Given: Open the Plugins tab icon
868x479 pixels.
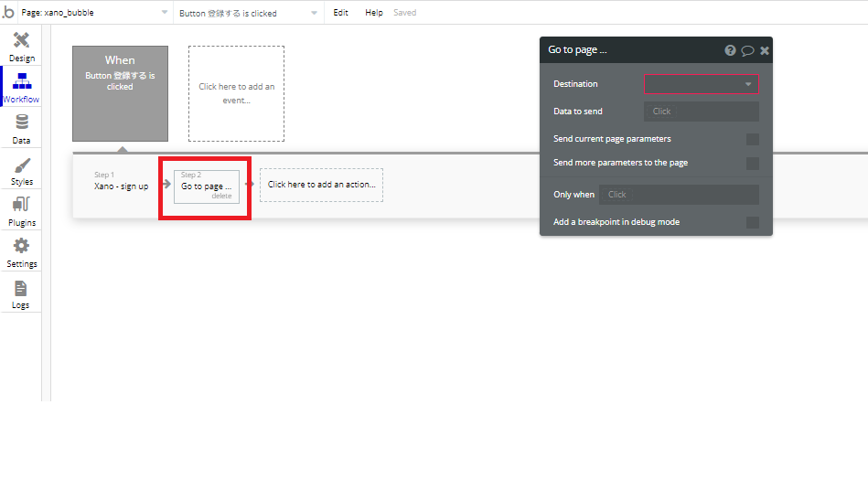Looking at the screenshot, I should 22,205.
